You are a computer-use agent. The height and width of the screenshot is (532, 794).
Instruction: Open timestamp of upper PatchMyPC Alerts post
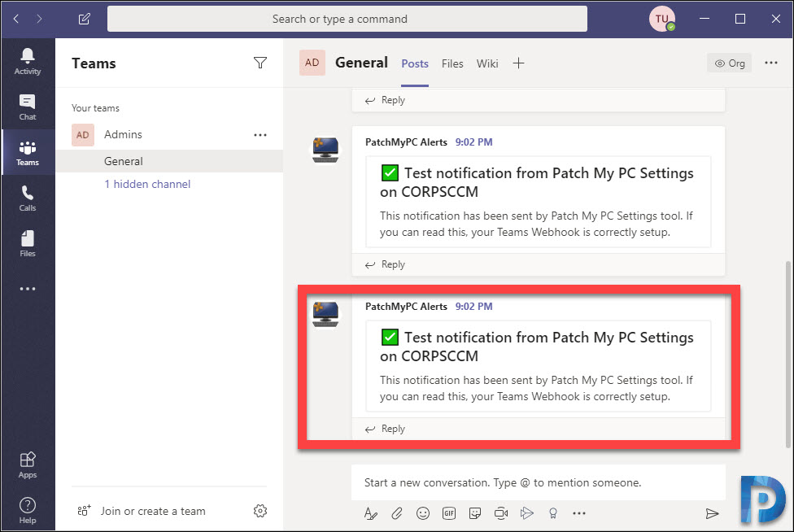click(473, 142)
